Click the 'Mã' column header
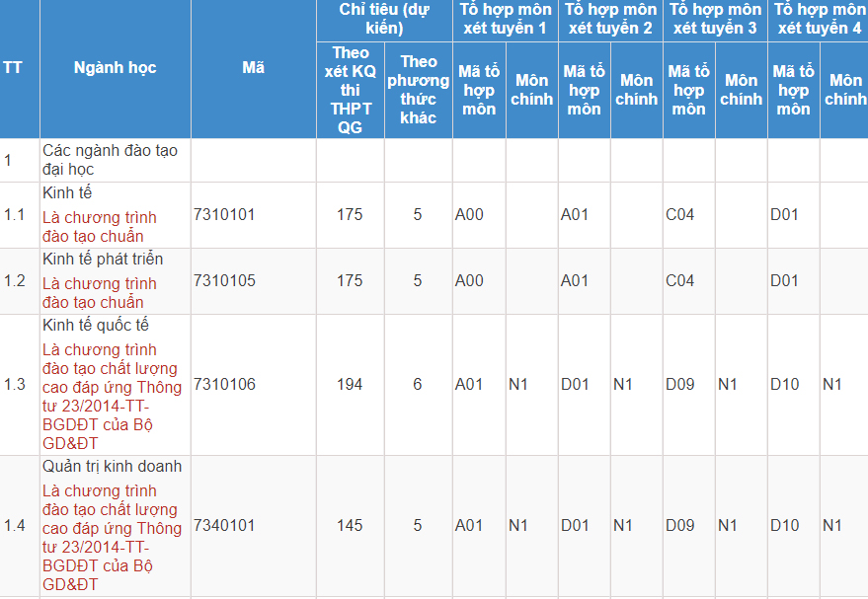The image size is (868, 599). coord(253,68)
